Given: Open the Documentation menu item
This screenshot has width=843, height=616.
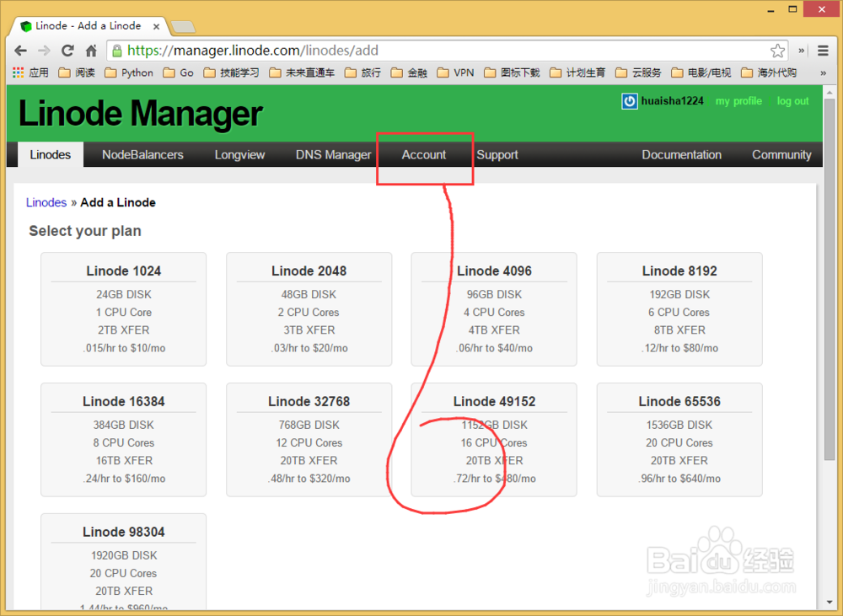Looking at the screenshot, I should click(x=681, y=155).
